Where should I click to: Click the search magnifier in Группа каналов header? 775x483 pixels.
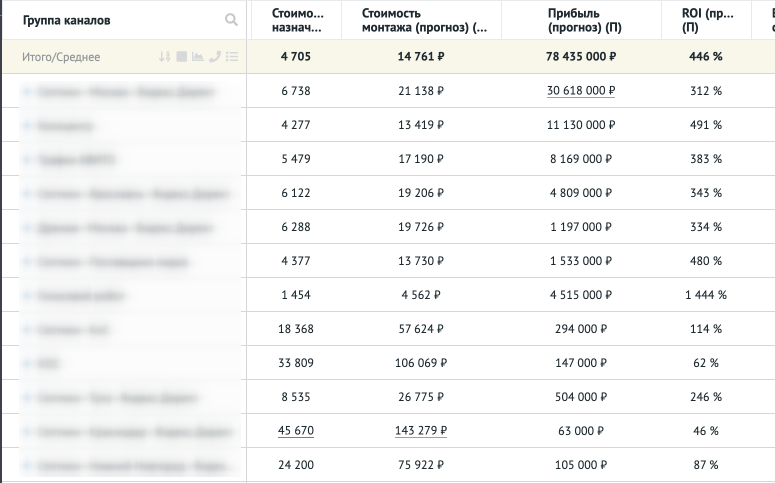coord(231,20)
